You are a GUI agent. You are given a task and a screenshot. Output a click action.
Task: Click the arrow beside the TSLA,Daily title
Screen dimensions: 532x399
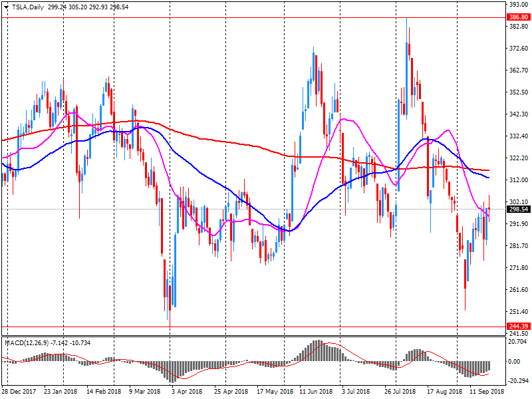(5, 6)
